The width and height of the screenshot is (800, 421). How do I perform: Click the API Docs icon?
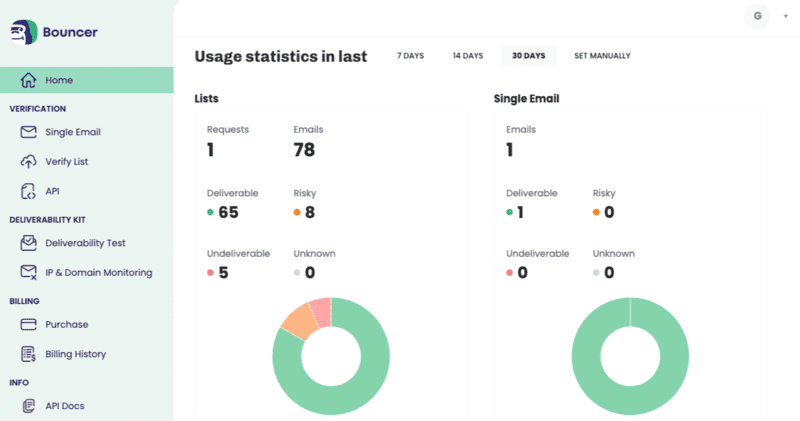28,405
